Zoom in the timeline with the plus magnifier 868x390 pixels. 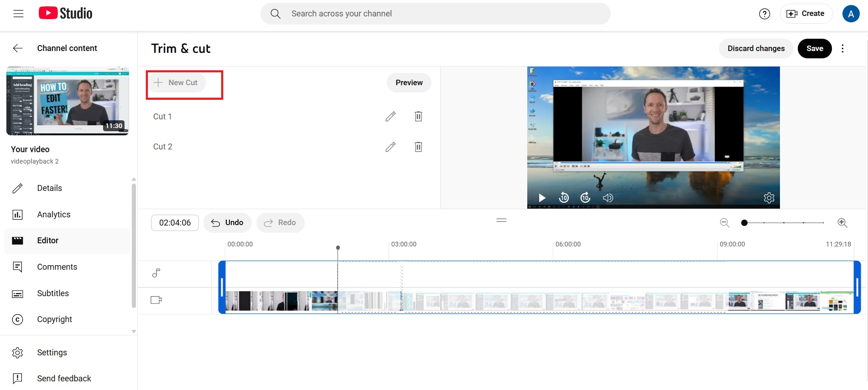[x=842, y=223]
